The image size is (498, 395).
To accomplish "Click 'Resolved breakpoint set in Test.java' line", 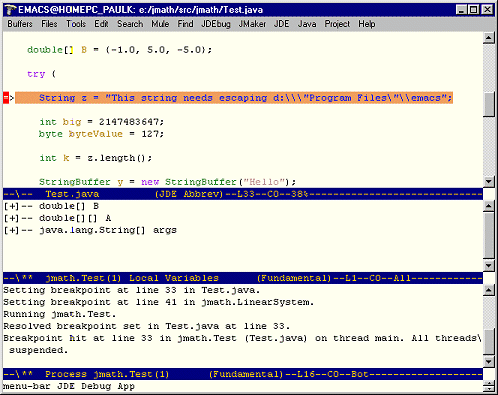I will click(x=147, y=326).
